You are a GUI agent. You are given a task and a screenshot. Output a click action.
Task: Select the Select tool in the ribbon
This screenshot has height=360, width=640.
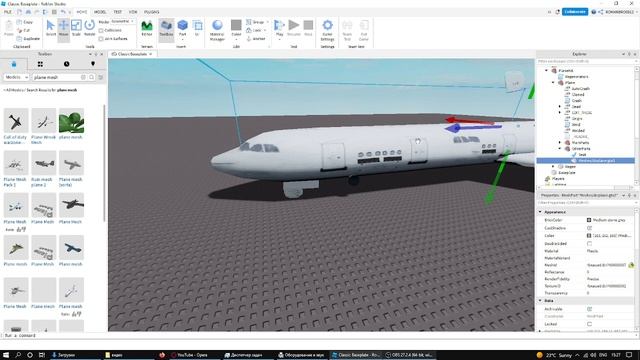(51, 28)
